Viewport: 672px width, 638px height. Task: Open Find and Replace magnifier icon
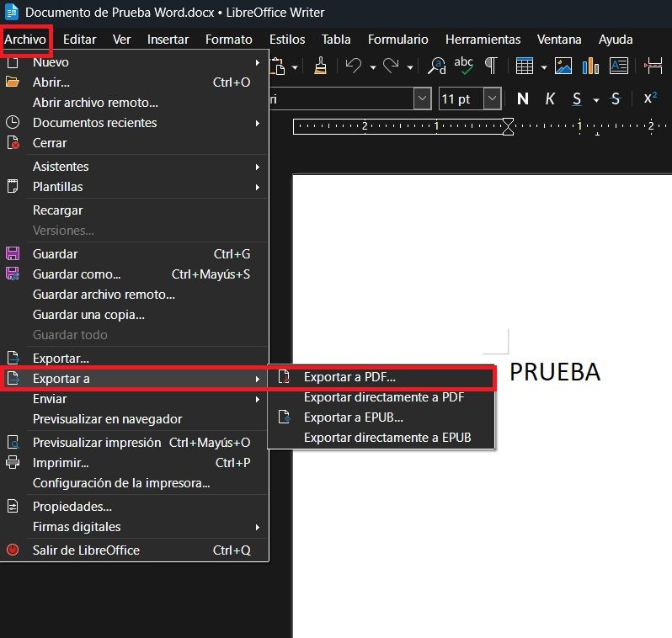(x=437, y=66)
